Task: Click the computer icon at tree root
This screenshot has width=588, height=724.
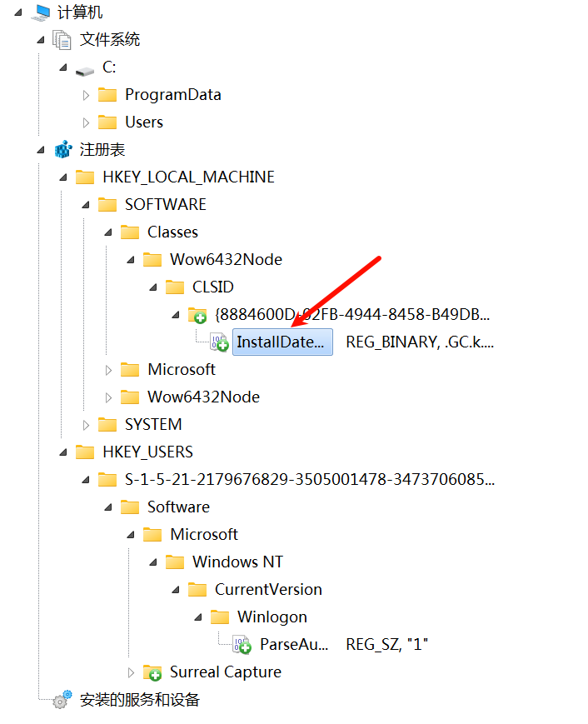Action: pos(42,12)
